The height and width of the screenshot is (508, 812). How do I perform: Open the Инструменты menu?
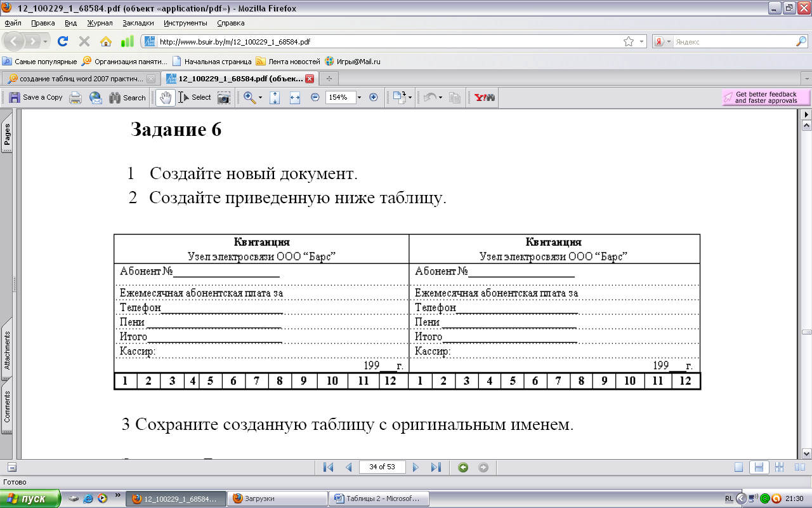click(x=185, y=23)
